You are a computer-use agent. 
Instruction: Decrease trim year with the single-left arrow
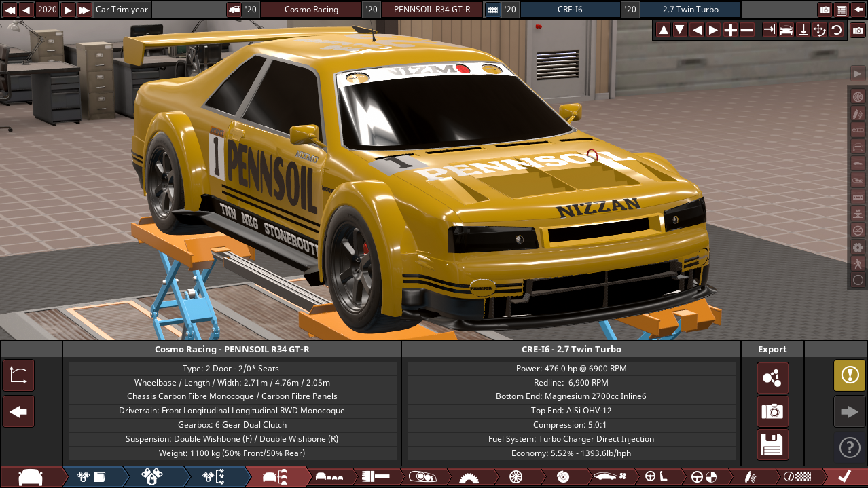click(x=26, y=10)
